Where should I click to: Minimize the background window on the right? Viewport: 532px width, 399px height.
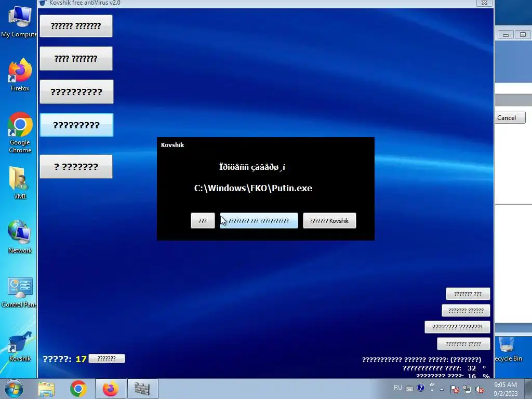point(506,35)
